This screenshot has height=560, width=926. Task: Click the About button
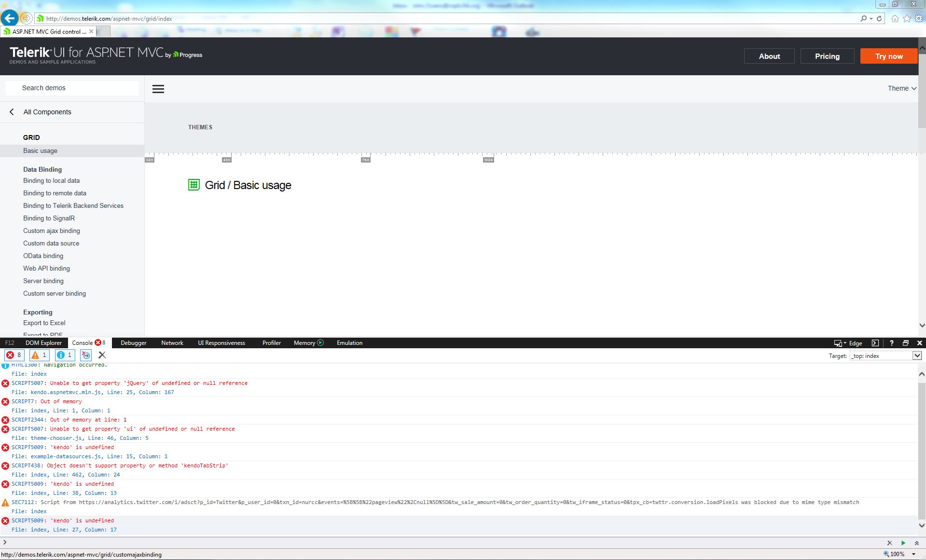[x=769, y=56]
